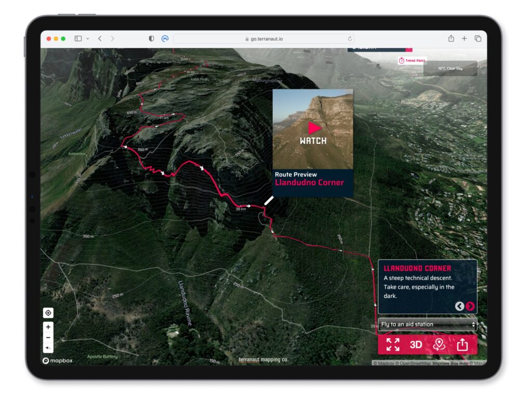Image resolution: width=532 pixels, height=402 pixels.
Task: Play the Llandudno Corner route preview video
Action: [x=314, y=128]
